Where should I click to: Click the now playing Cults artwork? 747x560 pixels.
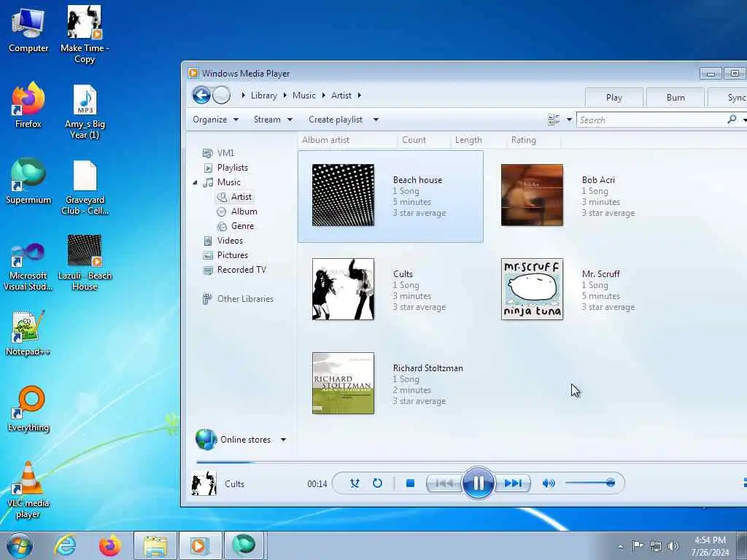(204, 483)
